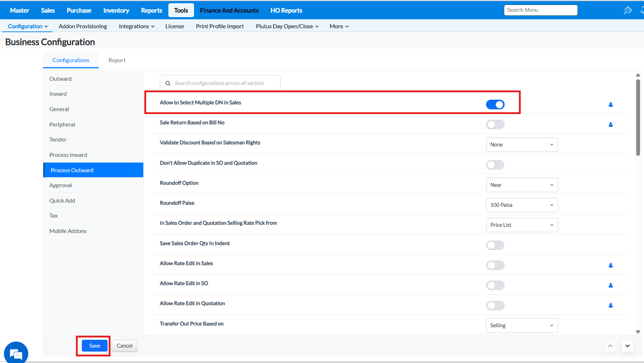
Task: Open Transfer Out Price Based on dropdown
Action: (521, 325)
